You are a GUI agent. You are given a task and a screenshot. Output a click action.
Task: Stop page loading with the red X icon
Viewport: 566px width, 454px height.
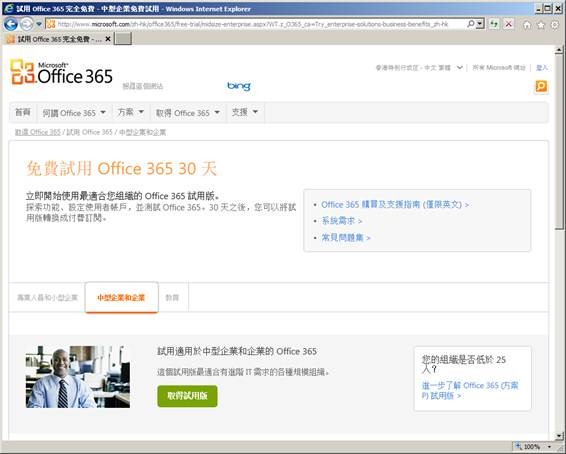coord(509,24)
